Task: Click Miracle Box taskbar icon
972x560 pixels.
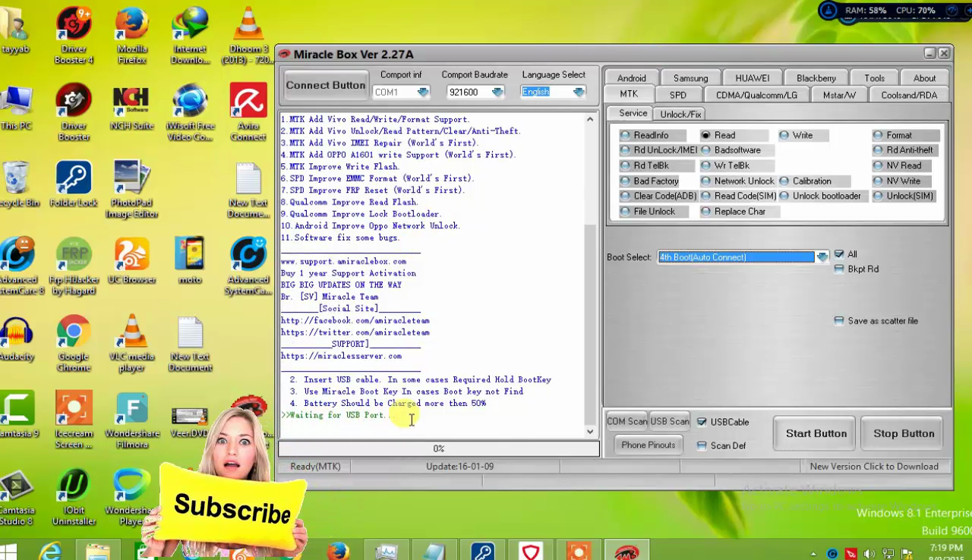Action: click(x=626, y=550)
